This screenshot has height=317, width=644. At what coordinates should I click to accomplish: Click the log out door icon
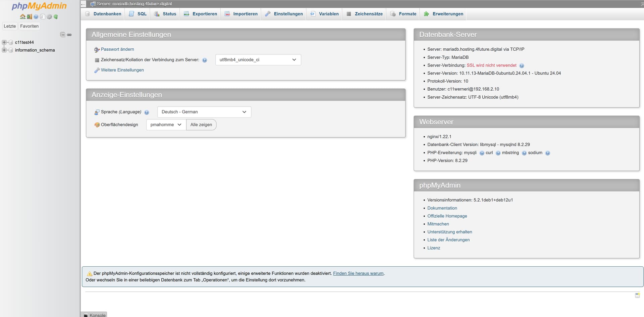30,16
